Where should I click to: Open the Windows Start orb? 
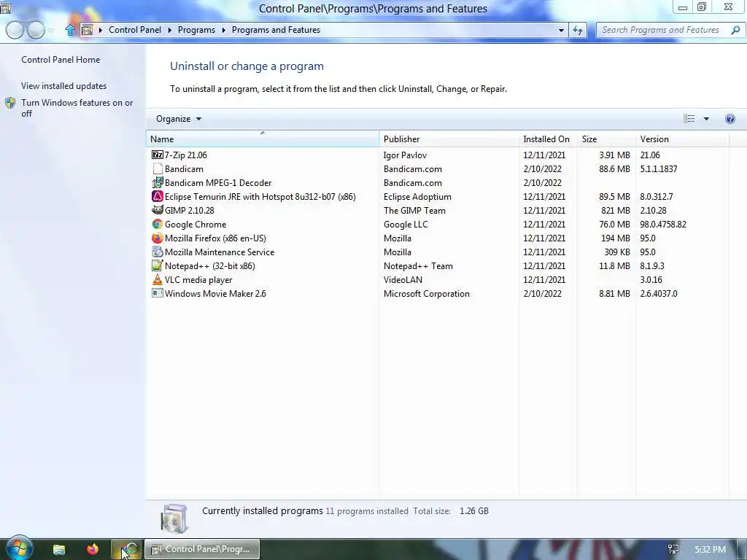coord(19,548)
